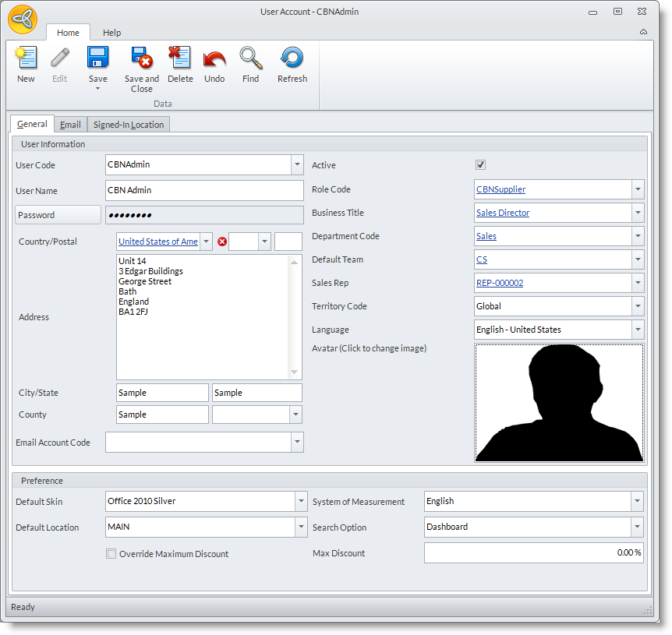Click the Save and Close icon
The image size is (672, 635).
(141, 59)
